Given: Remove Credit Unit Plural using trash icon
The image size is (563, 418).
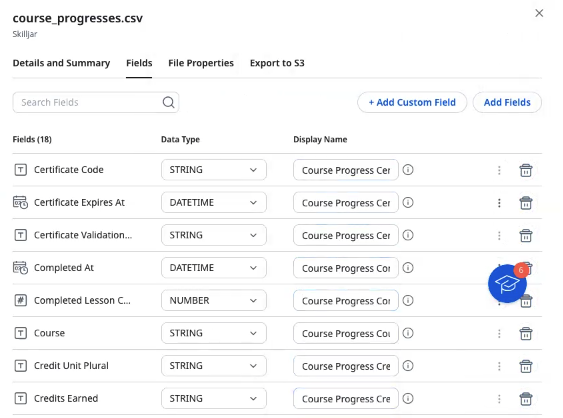Looking at the screenshot, I should click(x=526, y=366).
